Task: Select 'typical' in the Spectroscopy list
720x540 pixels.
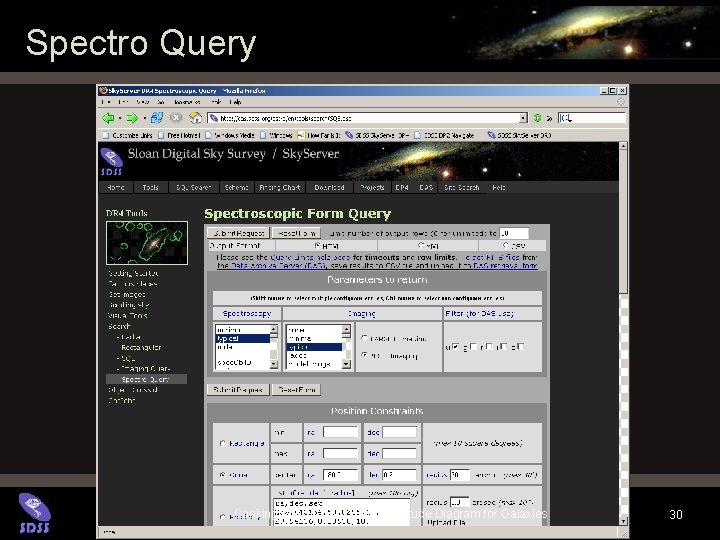Action: tap(242, 338)
